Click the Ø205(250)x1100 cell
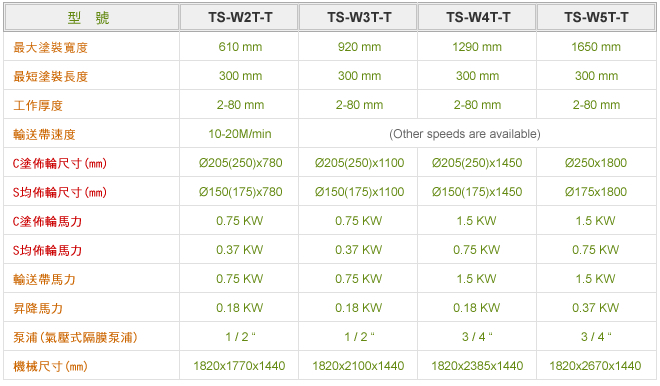The image size is (660, 386). [x=359, y=163]
